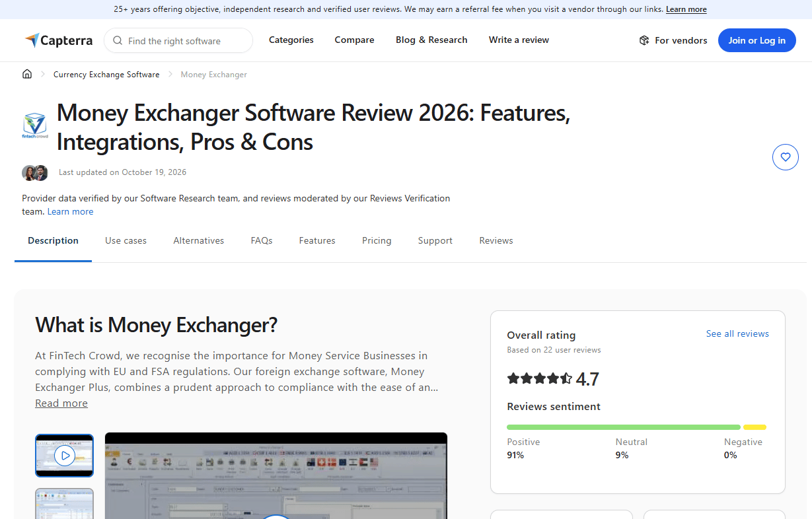Viewport: 812px width, 519px height.
Task: Switch to the Alternatives tab
Action: pos(199,241)
